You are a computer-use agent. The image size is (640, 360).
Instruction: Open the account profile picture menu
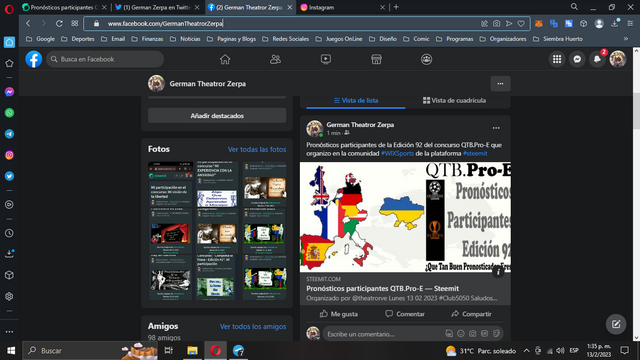click(618, 60)
